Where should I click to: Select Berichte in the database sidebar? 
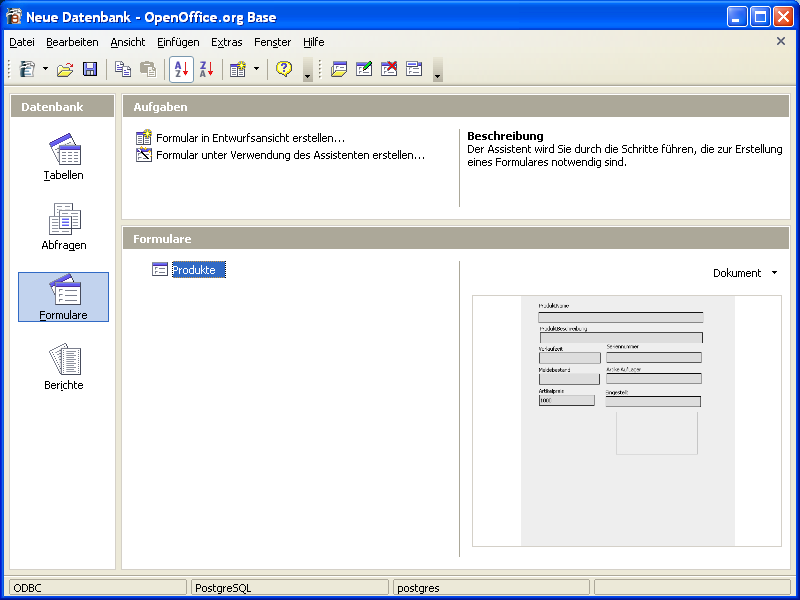64,366
